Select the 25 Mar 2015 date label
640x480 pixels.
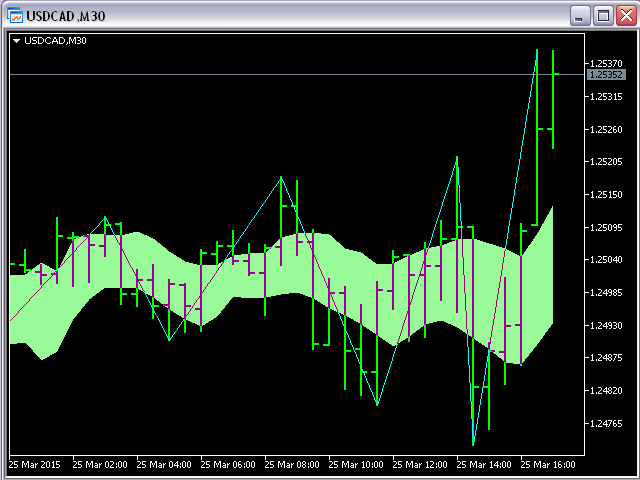[x=34, y=465]
